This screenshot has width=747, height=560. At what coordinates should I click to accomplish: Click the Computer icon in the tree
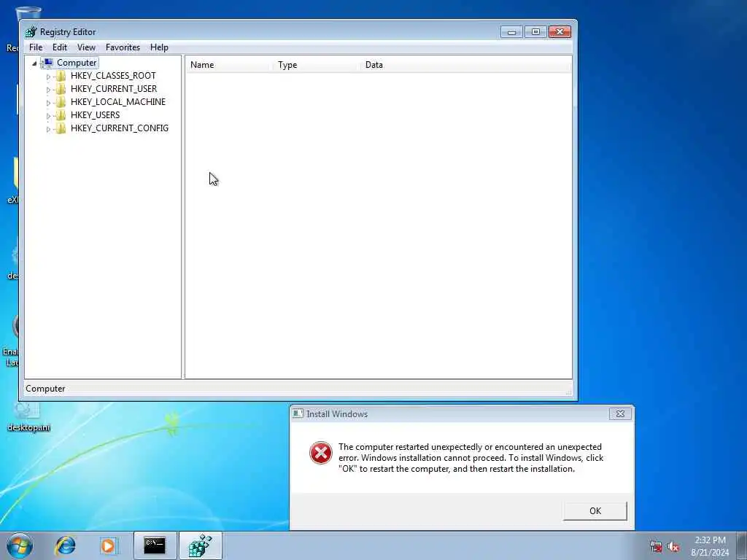coord(47,63)
